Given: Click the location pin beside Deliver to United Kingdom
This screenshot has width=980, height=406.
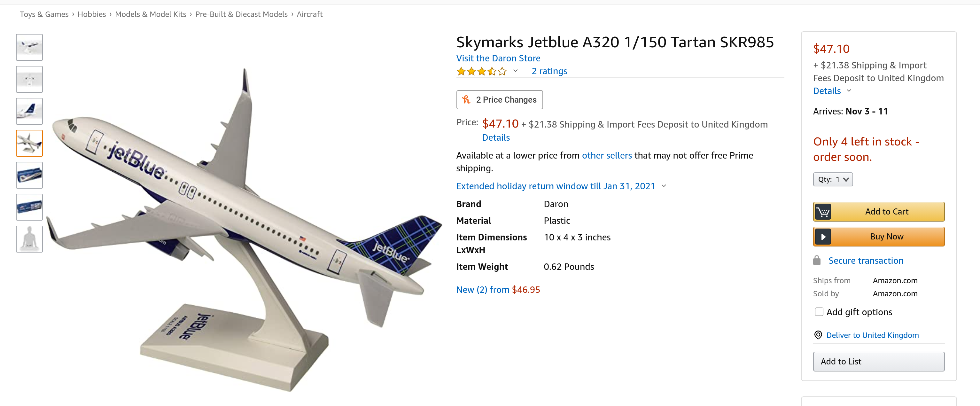Looking at the screenshot, I should pos(818,335).
